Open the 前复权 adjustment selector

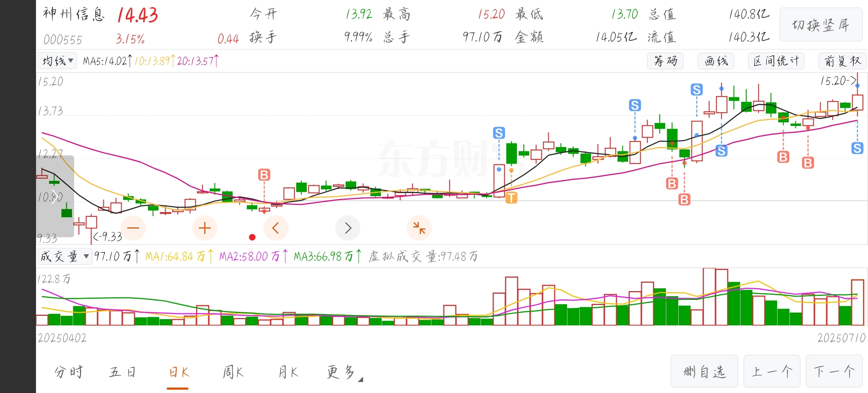click(843, 61)
